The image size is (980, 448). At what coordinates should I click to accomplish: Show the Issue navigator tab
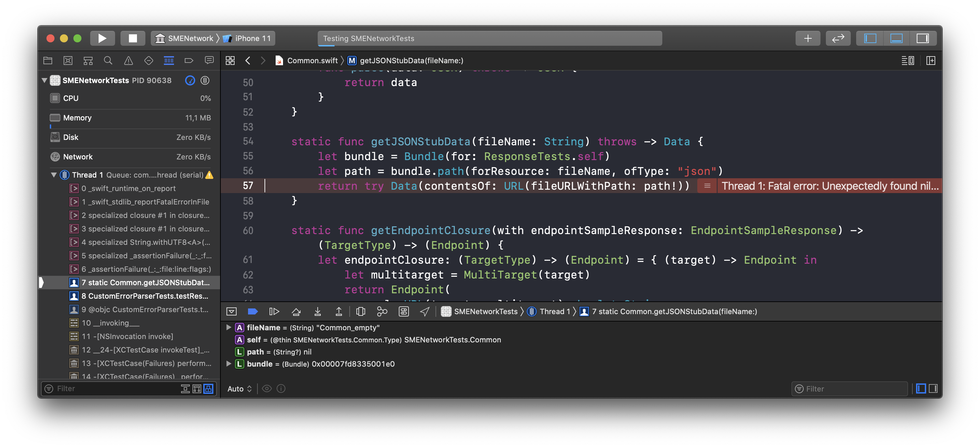(x=129, y=61)
